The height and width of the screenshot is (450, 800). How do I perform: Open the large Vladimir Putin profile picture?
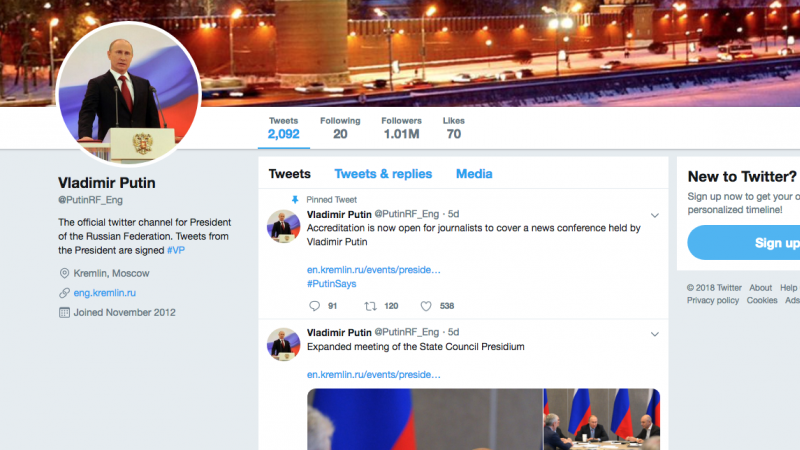128,94
